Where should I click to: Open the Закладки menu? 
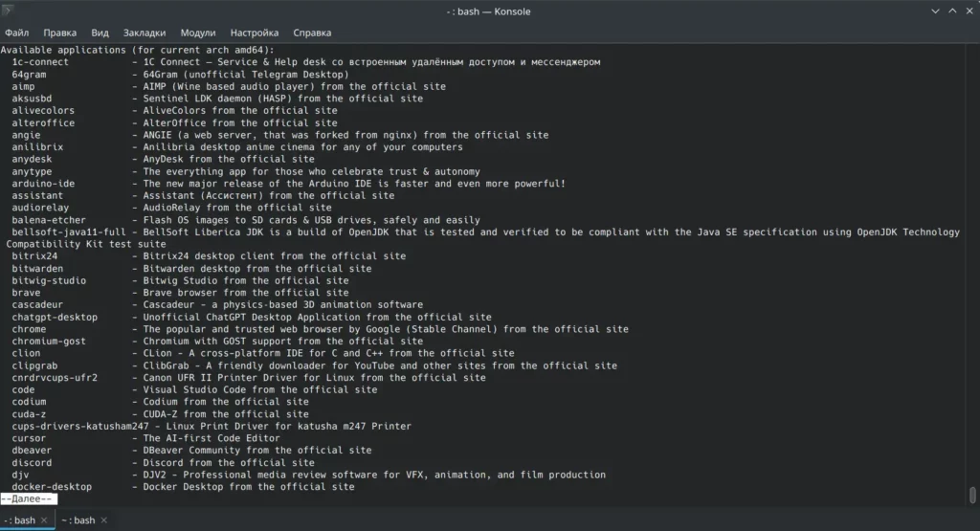click(145, 33)
